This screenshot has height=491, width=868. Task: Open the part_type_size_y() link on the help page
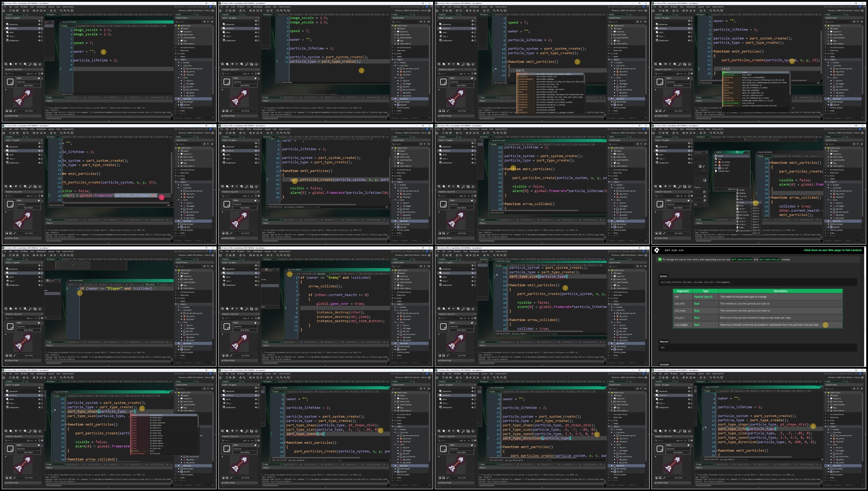770,259
